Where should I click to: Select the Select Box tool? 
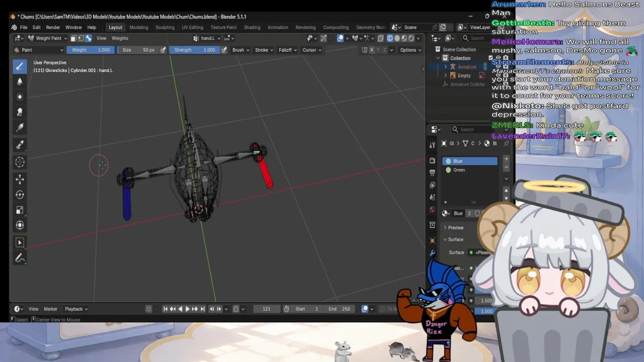click(x=20, y=243)
